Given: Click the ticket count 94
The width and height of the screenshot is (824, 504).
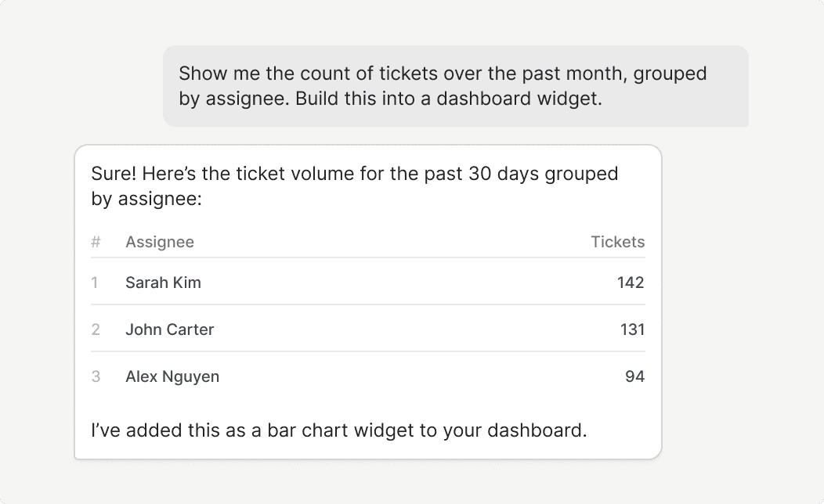Looking at the screenshot, I should click(x=634, y=376).
